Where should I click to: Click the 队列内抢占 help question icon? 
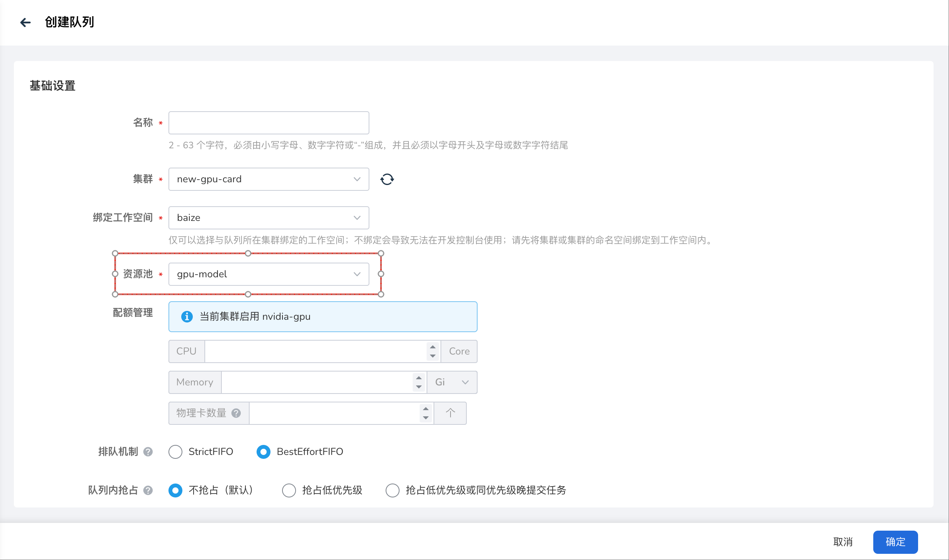point(148,490)
